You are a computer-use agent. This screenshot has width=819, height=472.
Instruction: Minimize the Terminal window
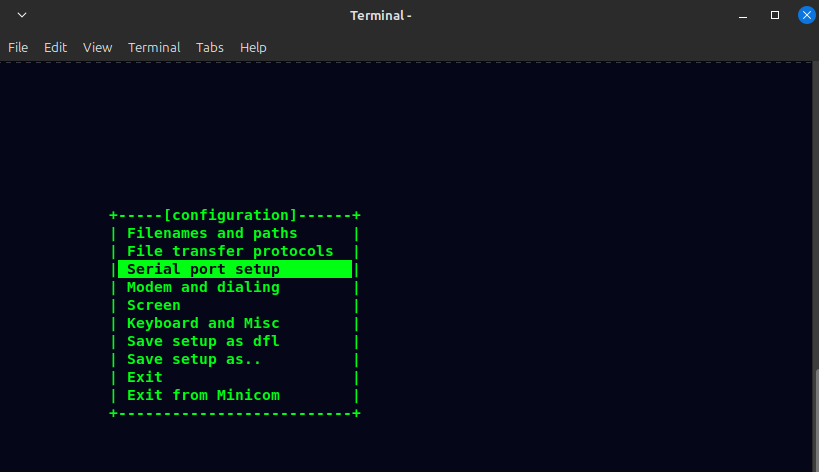click(743, 15)
